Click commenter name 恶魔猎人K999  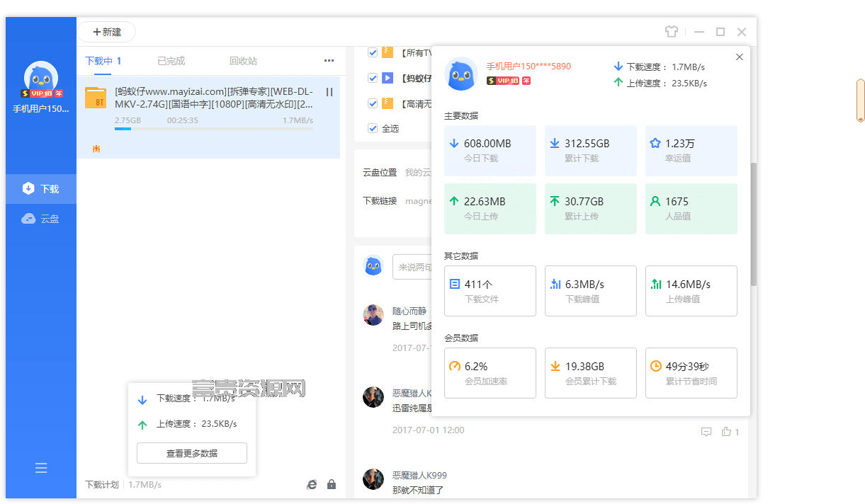(419, 475)
